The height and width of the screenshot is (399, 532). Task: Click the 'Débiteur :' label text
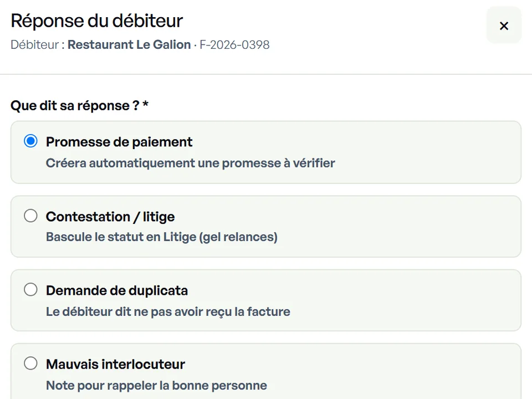pos(38,44)
